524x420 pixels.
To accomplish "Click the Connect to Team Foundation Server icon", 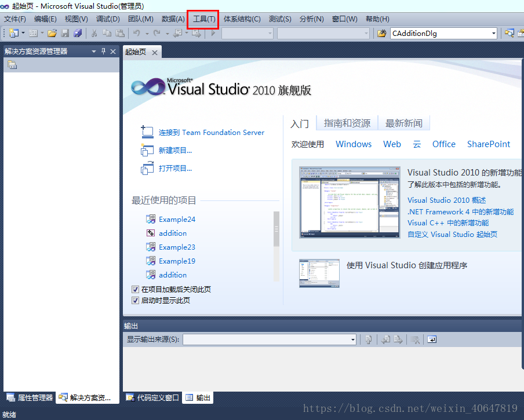I will click(x=147, y=132).
